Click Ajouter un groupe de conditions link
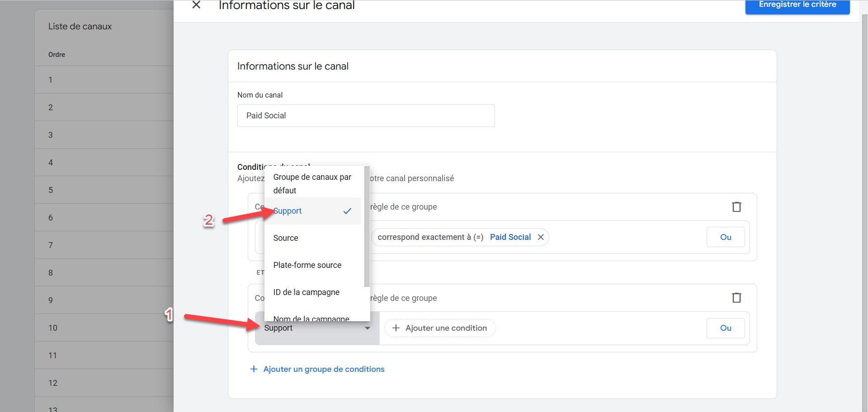This screenshot has width=868, height=412. click(324, 369)
